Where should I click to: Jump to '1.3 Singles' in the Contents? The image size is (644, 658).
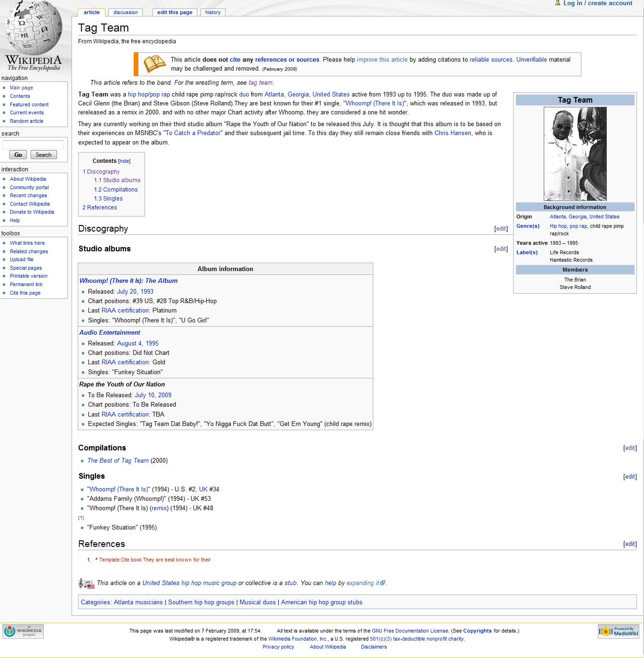coord(108,199)
